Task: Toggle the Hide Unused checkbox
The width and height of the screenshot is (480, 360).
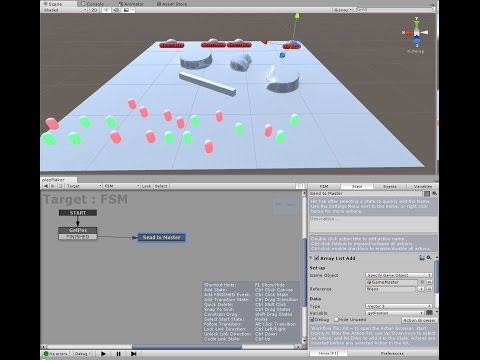Action: point(336,319)
